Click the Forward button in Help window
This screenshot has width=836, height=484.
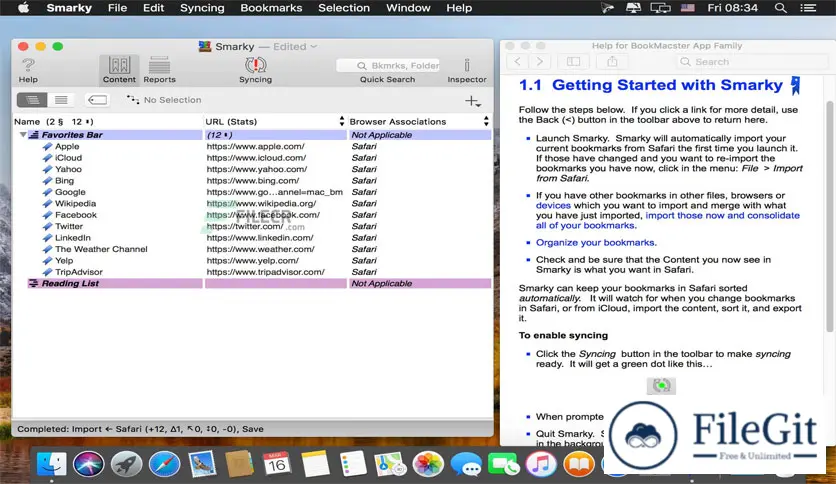point(540,62)
